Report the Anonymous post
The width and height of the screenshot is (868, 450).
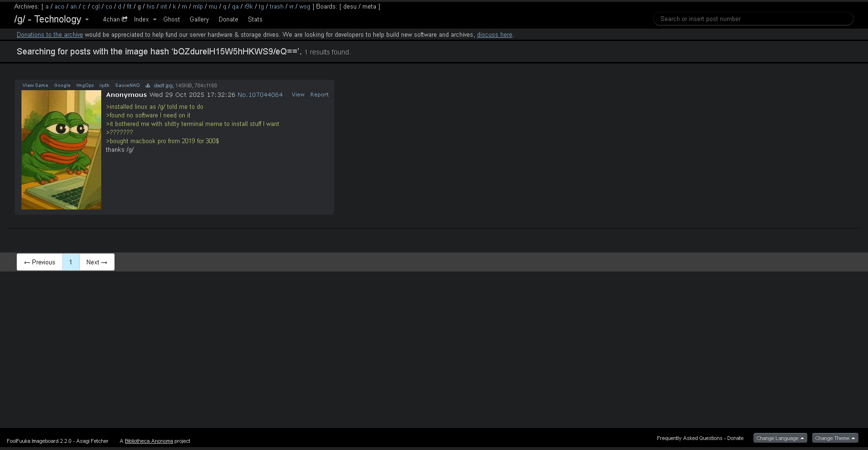click(319, 94)
